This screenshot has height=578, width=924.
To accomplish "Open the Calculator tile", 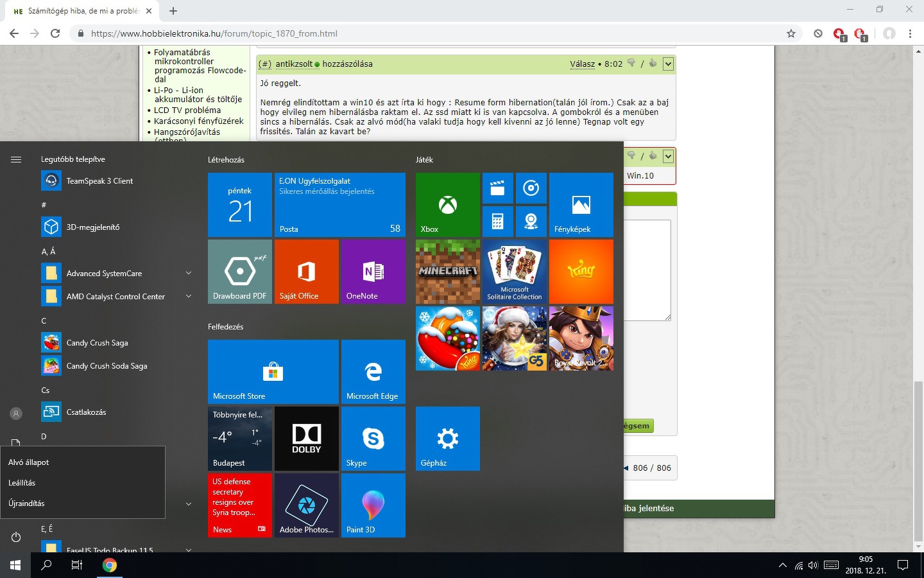I will 497,222.
